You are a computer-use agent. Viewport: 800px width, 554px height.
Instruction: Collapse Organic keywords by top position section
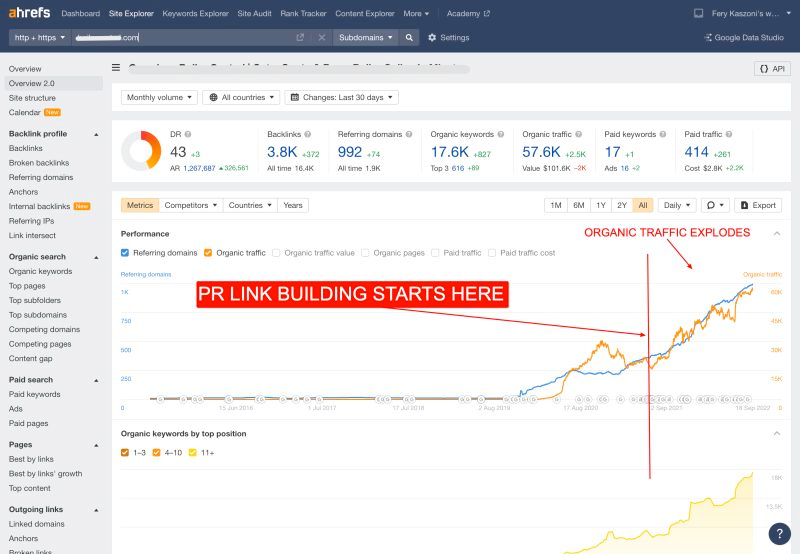[777, 434]
